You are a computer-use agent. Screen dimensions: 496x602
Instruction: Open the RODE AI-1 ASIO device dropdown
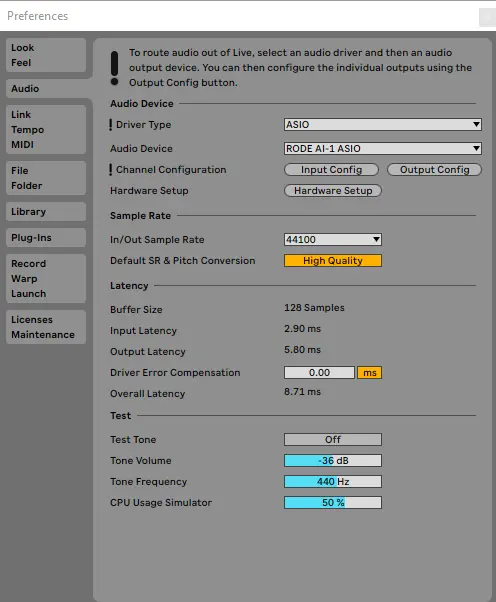[x=383, y=149]
